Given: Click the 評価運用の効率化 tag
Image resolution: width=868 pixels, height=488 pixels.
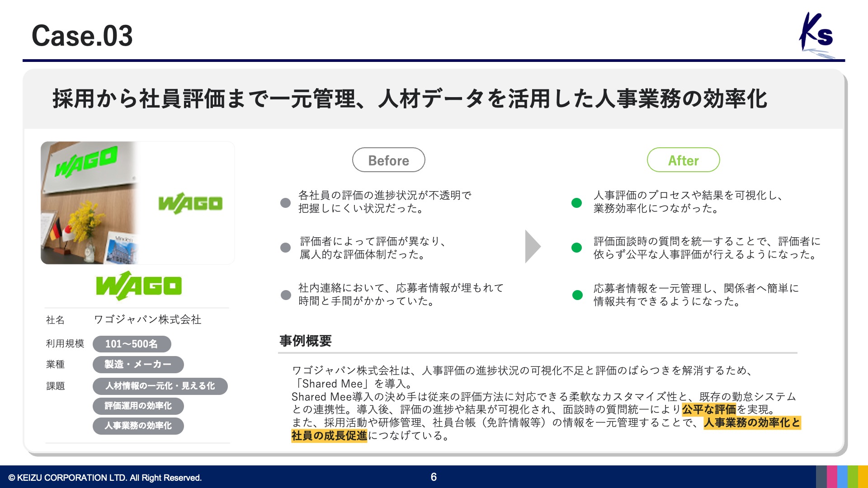Looking at the screenshot, I should [x=138, y=406].
